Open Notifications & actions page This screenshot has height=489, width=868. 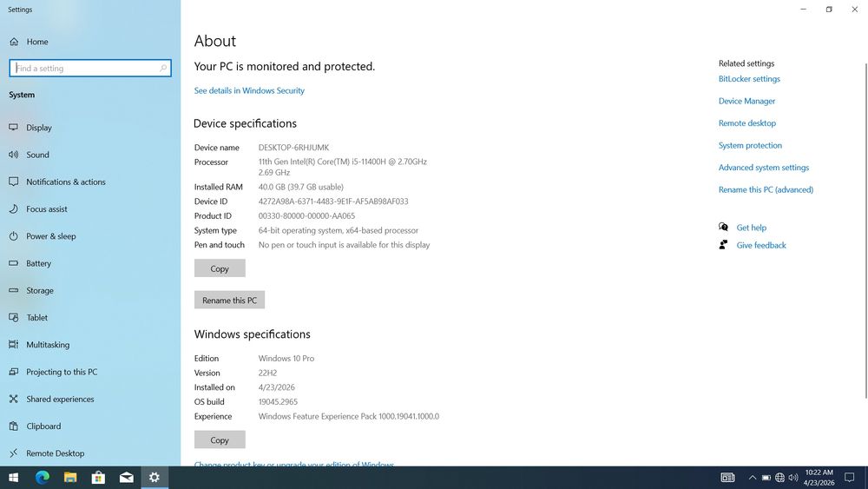(x=65, y=182)
